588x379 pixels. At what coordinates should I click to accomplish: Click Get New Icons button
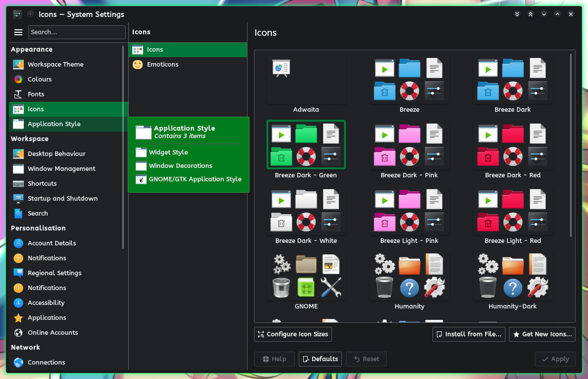542,334
